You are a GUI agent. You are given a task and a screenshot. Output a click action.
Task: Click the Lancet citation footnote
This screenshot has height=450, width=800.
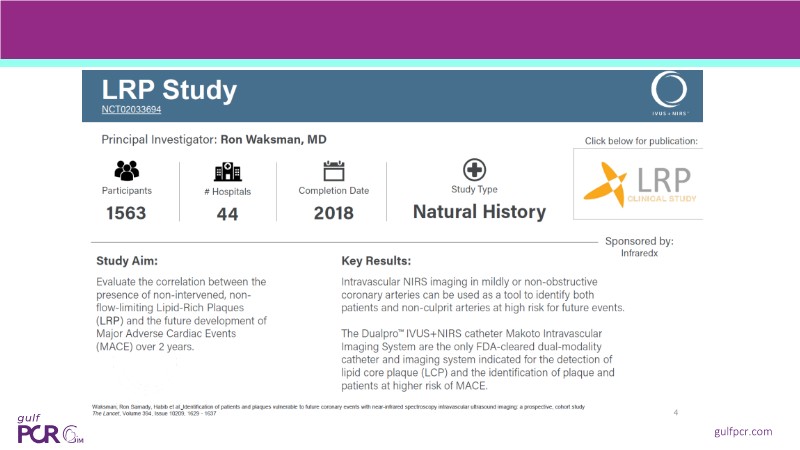coord(340,409)
